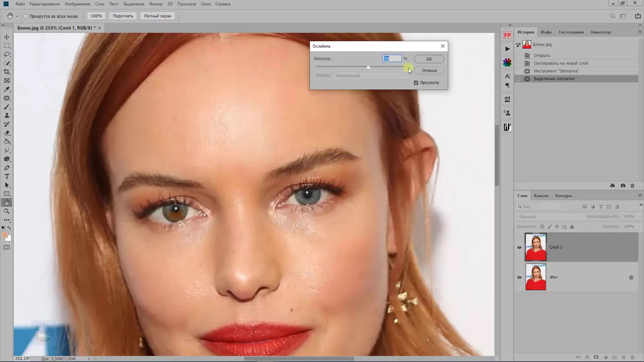Toggle the Просмотр preview checkbox
The width and height of the screenshot is (644, 362).
(416, 82)
